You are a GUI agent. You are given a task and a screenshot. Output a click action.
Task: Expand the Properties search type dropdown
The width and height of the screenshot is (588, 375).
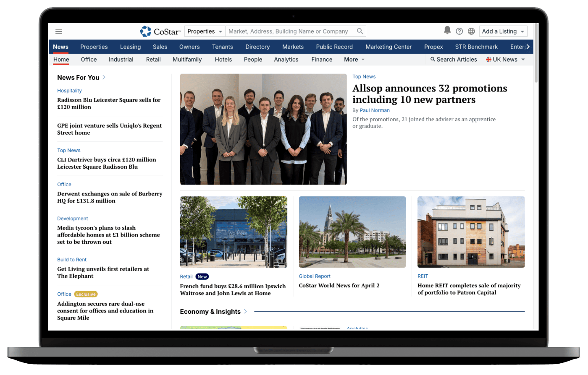click(205, 31)
